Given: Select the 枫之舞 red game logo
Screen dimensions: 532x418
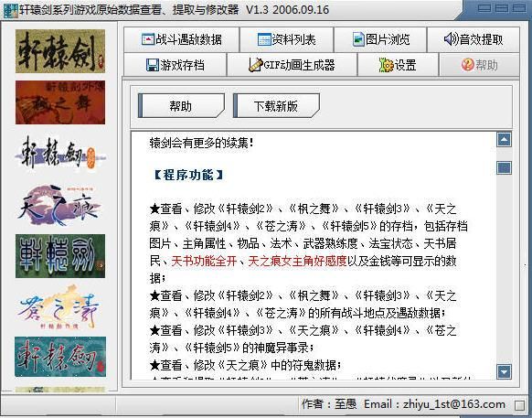Looking at the screenshot, I should click(60, 102).
